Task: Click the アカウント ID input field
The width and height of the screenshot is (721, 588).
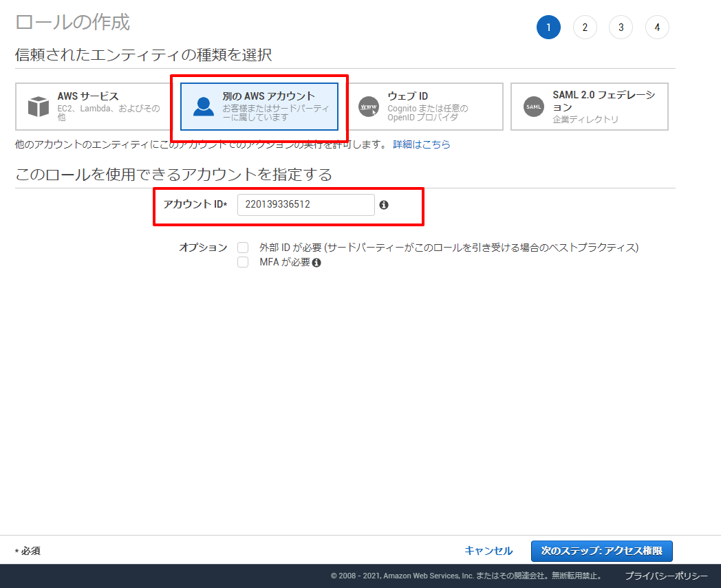Action: click(x=305, y=204)
